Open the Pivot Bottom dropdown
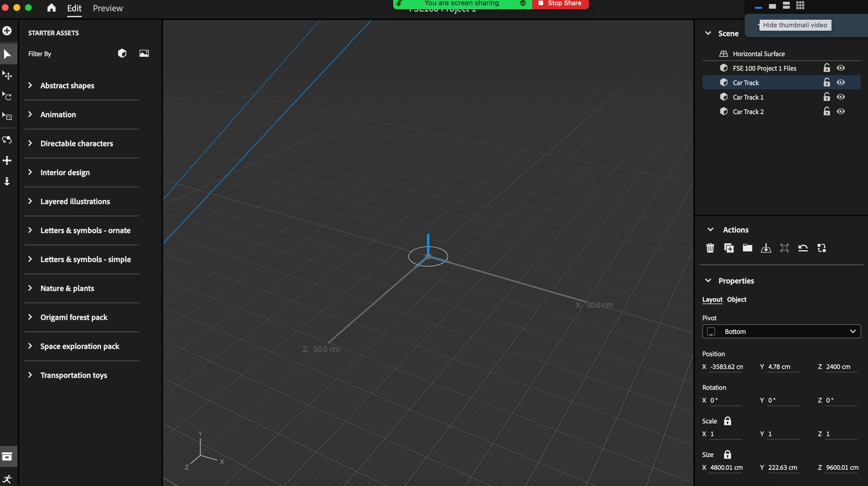 point(781,331)
